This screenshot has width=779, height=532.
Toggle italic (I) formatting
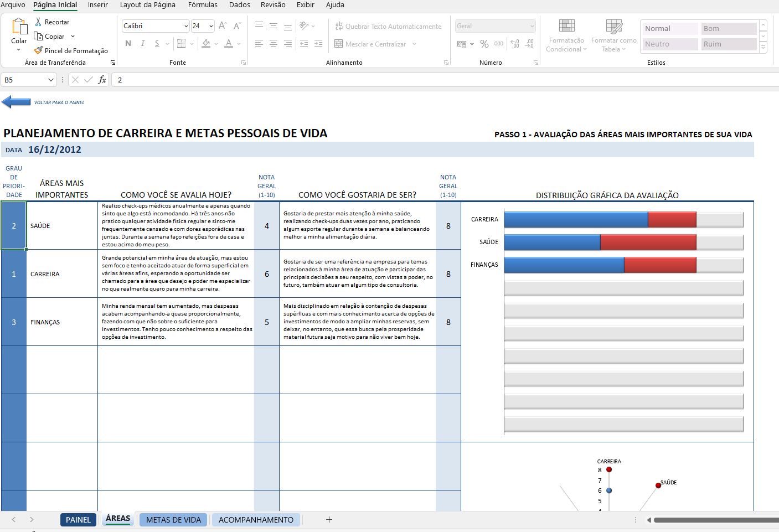[x=143, y=44]
